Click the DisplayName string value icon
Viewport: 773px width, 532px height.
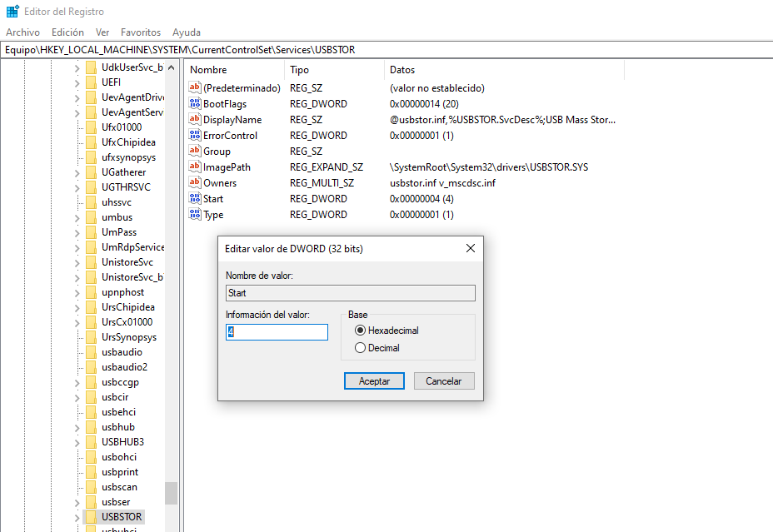(x=196, y=120)
